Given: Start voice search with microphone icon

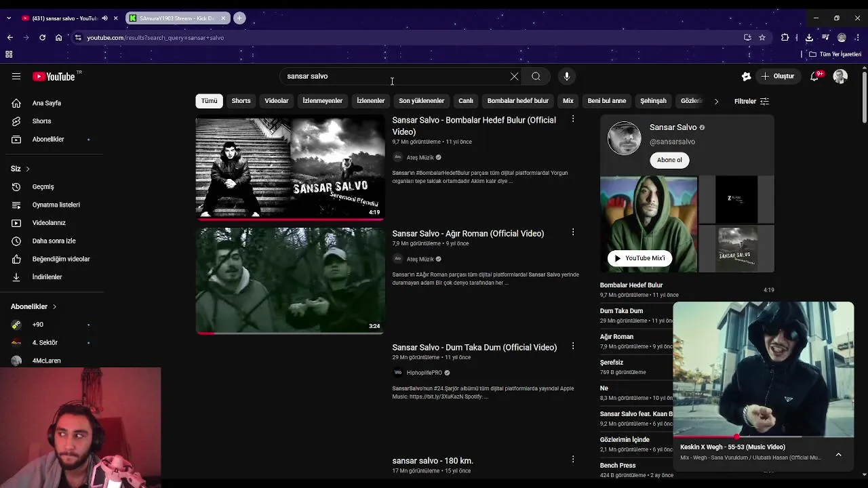Looking at the screenshot, I should click(x=567, y=77).
